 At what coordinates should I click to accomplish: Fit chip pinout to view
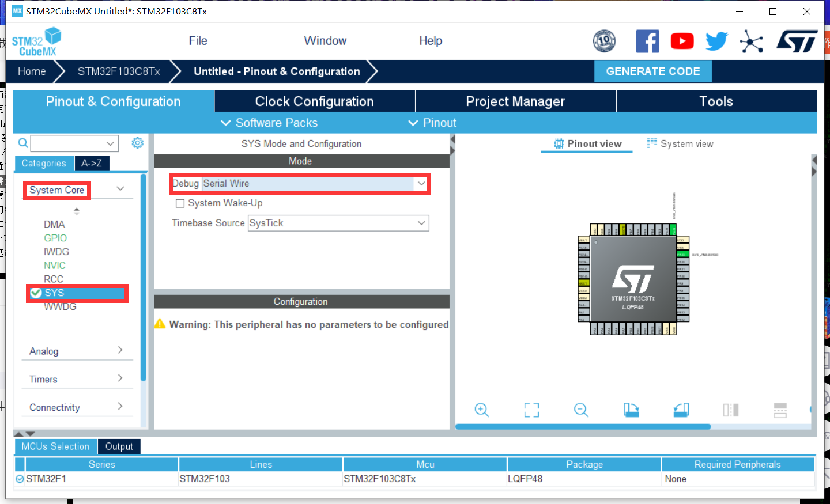click(x=531, y=410)
